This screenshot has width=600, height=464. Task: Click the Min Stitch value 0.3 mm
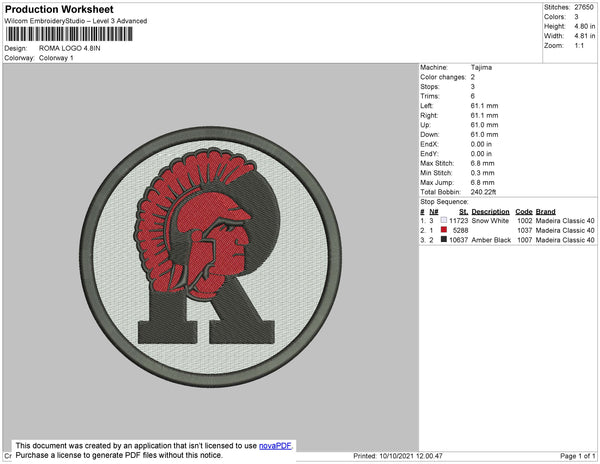click(482, 173)
